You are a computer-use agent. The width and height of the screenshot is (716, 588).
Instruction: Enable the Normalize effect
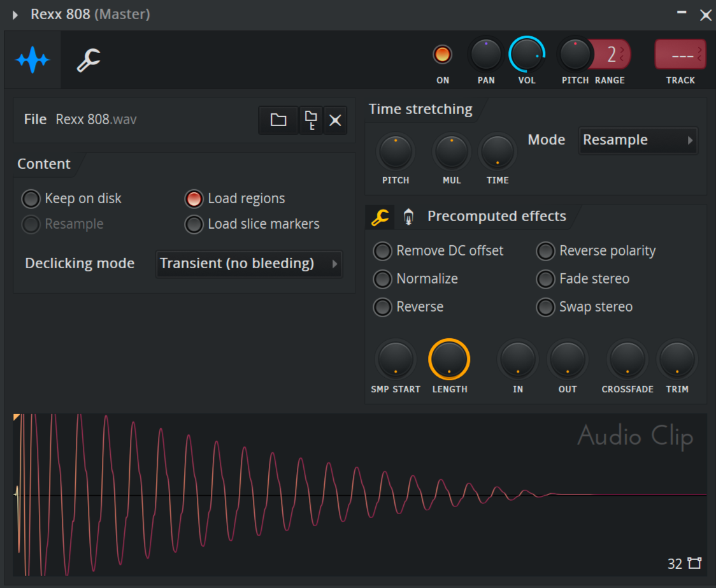pos(382,279)
